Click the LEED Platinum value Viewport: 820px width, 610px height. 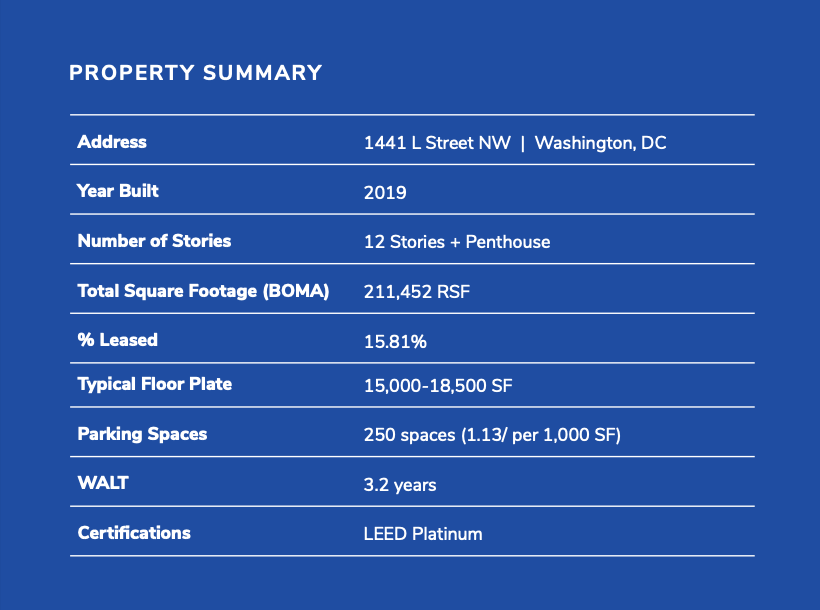click(x=423, y=534)
